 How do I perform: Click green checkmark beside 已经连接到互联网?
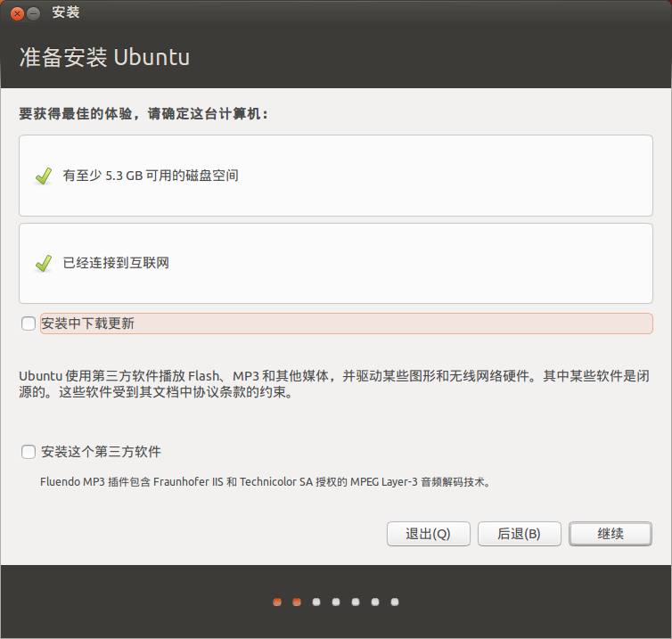[44, 263]
